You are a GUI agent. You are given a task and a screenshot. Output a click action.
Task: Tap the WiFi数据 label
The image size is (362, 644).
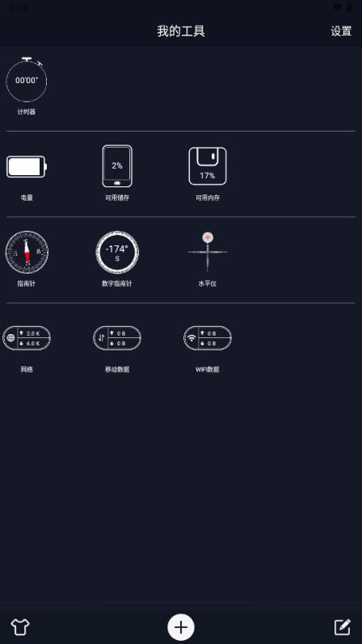[208, 370]
